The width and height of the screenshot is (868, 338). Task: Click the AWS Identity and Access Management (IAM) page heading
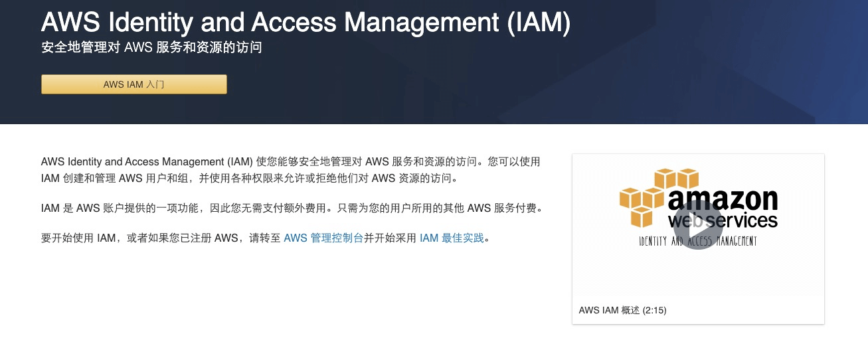(x=305, y=23)
